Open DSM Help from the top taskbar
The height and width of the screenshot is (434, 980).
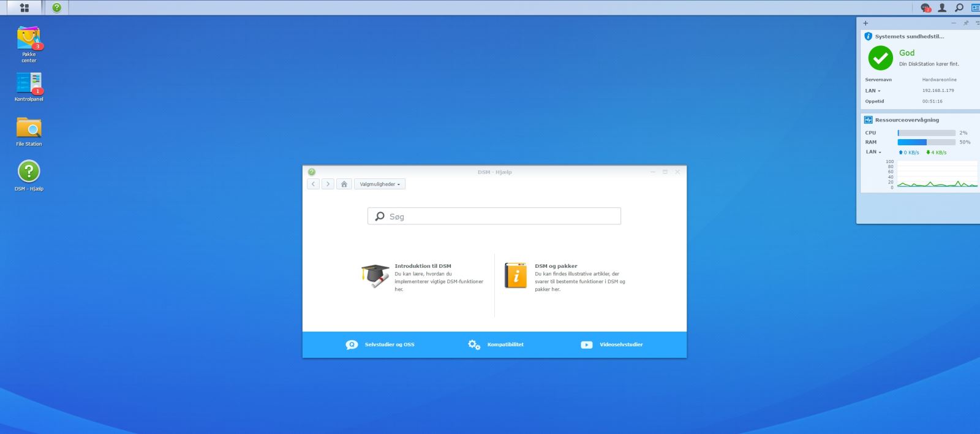[57, 8]
